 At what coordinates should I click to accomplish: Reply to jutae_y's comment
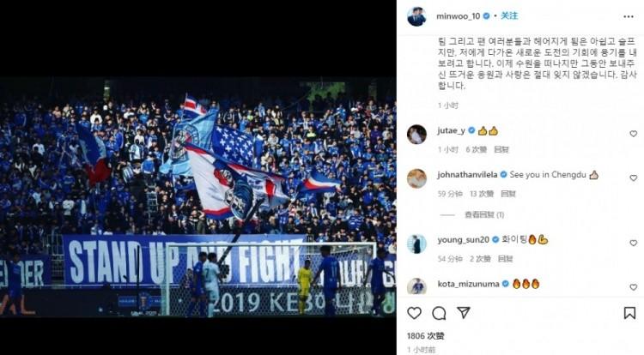pyautogui.click(x=501, y=149)
